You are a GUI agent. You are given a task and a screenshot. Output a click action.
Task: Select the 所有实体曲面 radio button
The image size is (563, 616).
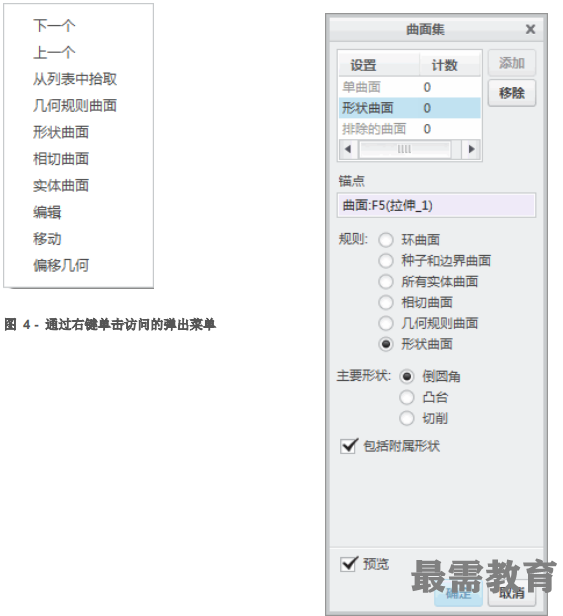tap(386, 281)
